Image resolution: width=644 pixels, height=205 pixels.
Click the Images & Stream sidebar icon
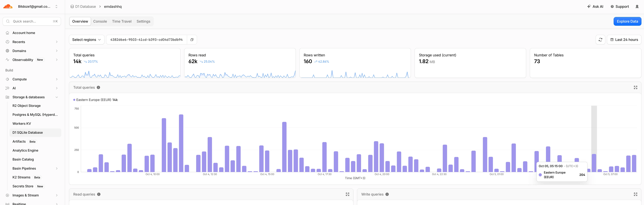pyautogui.click(x=7, y=195)
